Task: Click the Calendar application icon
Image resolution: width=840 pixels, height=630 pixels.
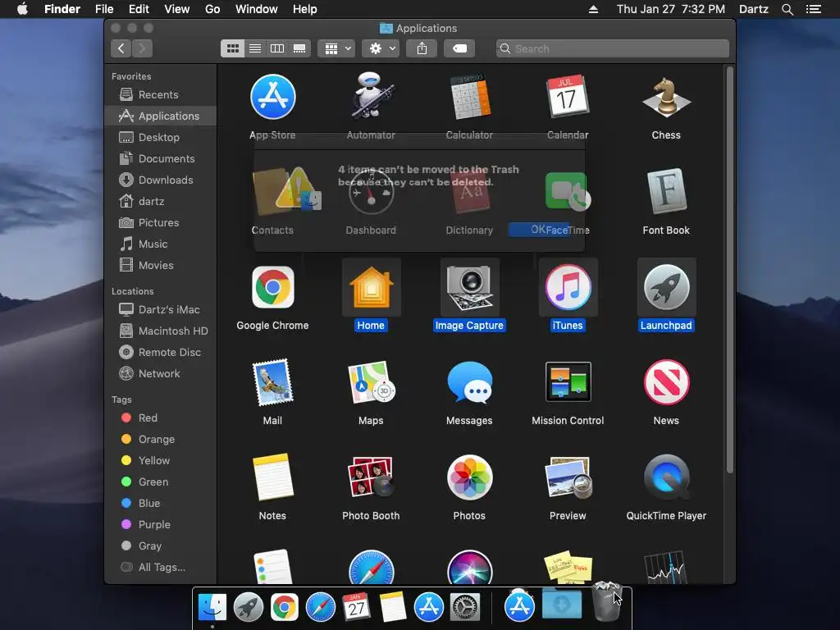Action: point(568,97)
